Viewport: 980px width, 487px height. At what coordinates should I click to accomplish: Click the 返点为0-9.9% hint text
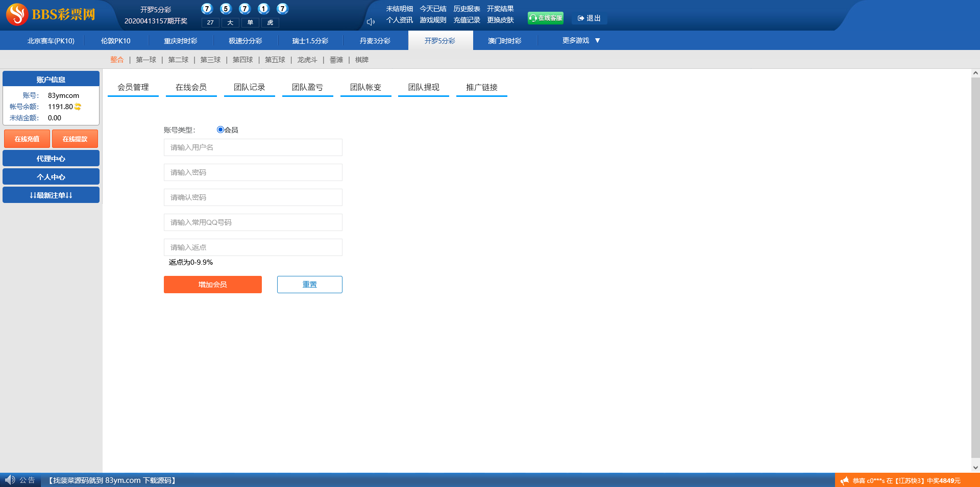tap(191, 262)
